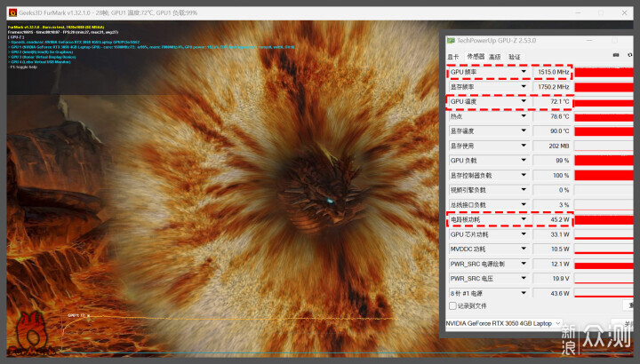This screenshot has width=640, height=364.
Task: Open the 显卡 tab in GPU-Z
Action: pos(453,57)
